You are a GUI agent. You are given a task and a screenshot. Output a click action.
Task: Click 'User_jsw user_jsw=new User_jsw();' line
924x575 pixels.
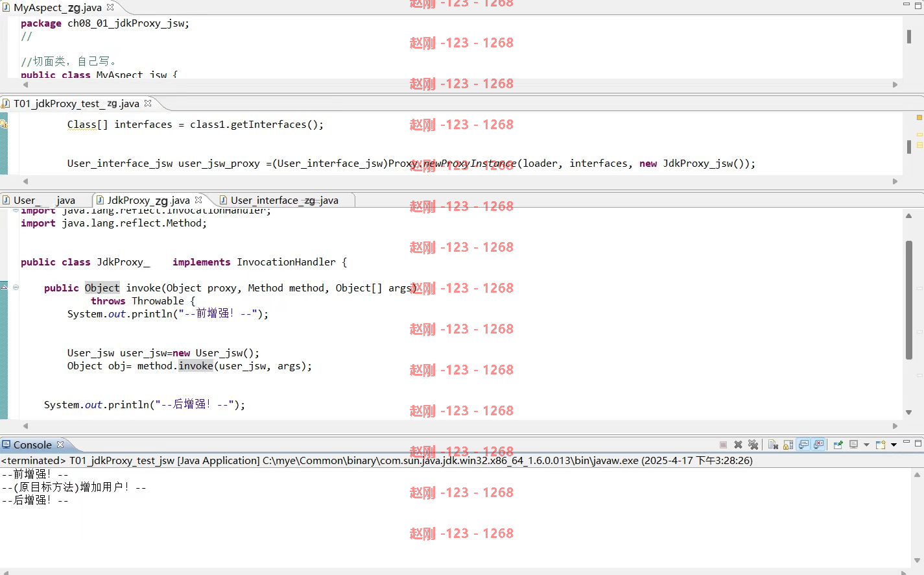pyautogui.click(x=163, y=353)
